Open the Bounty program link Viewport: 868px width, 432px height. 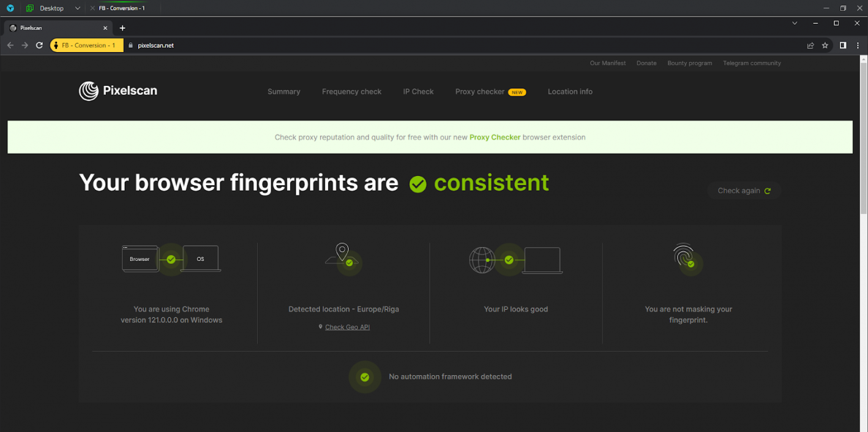(x=690, y=63)
